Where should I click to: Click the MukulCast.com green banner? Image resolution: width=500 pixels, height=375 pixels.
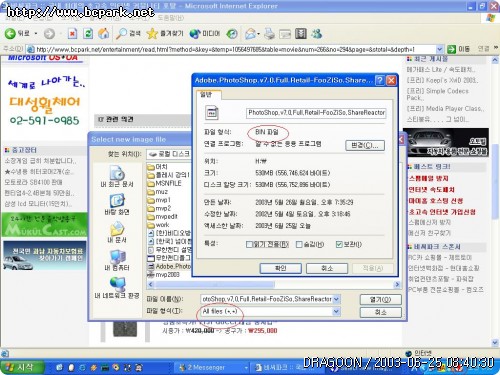tap(44, 225)
